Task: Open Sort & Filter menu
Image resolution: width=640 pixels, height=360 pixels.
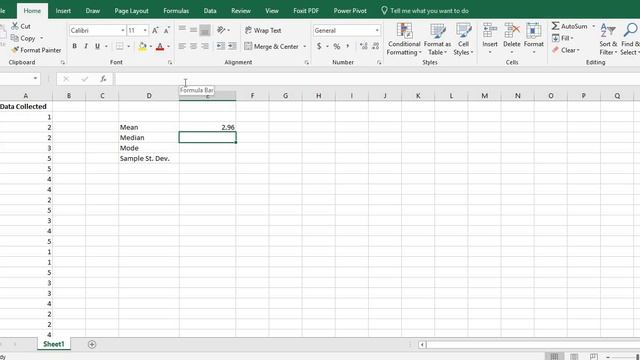Action: pyautogui.click(x=608, y=39)
